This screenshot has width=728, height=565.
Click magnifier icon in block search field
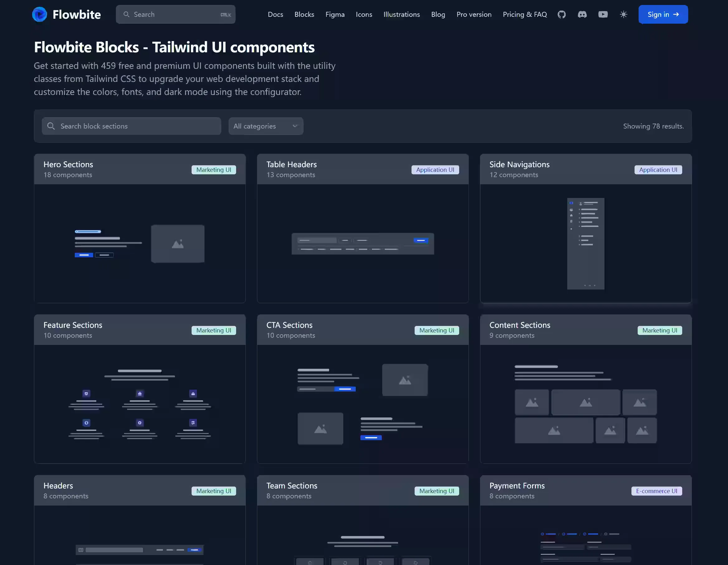[x=51, y=126]
